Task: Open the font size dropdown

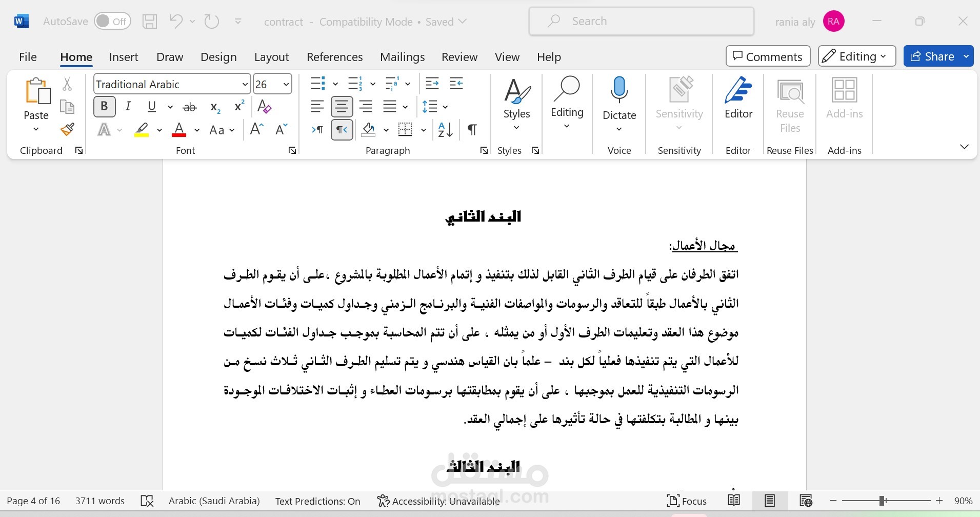Action: coord(286,84)
